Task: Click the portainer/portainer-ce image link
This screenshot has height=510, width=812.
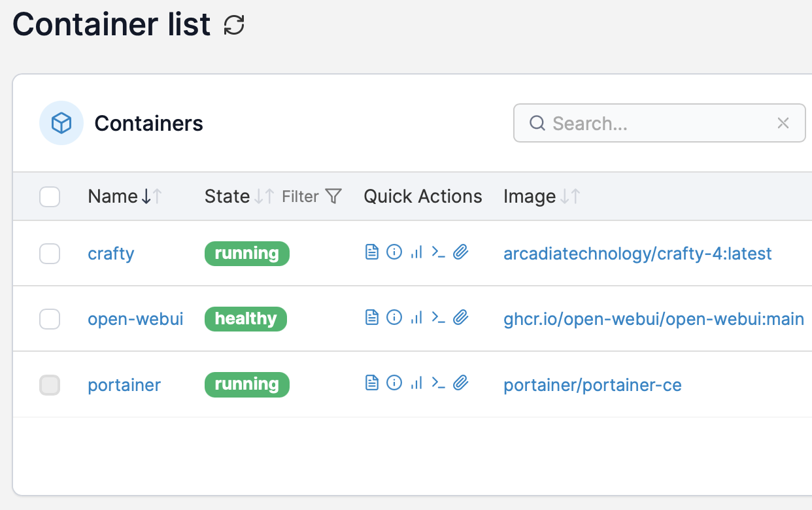Action: point(592,385)
